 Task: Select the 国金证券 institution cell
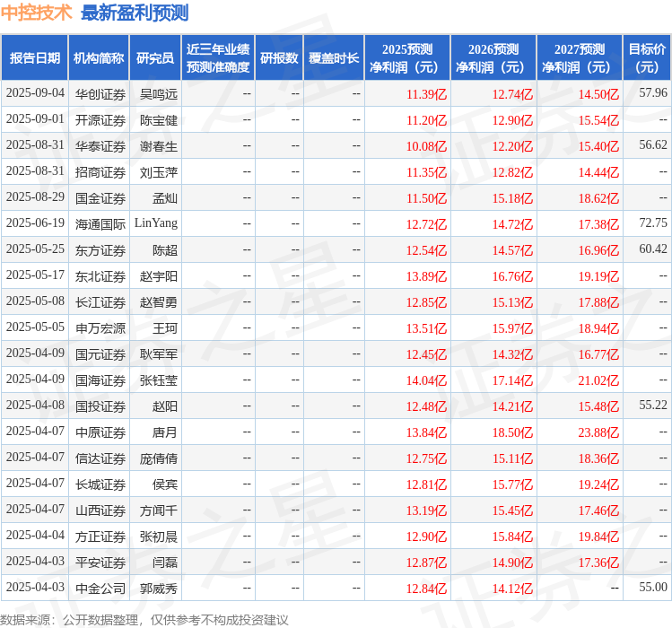click(100, 198)
